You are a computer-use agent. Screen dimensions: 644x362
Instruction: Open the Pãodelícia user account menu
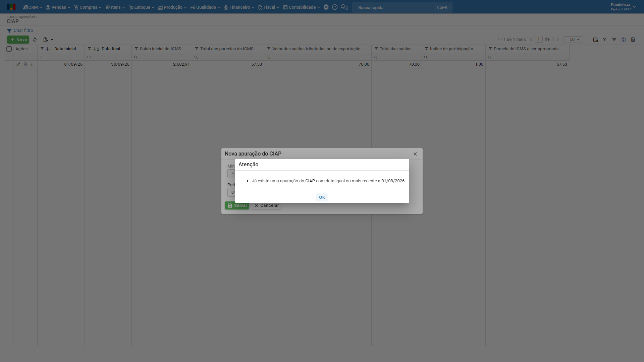(x=623, y=7)
